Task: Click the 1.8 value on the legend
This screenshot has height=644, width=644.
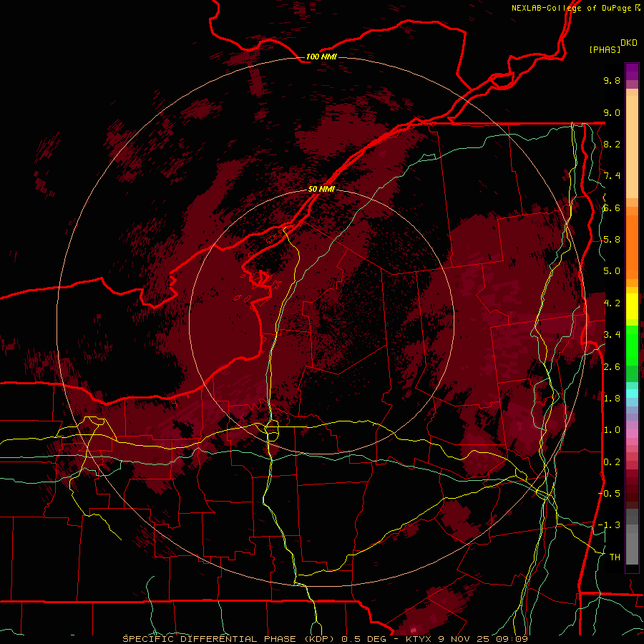Action: coord(612,399)
